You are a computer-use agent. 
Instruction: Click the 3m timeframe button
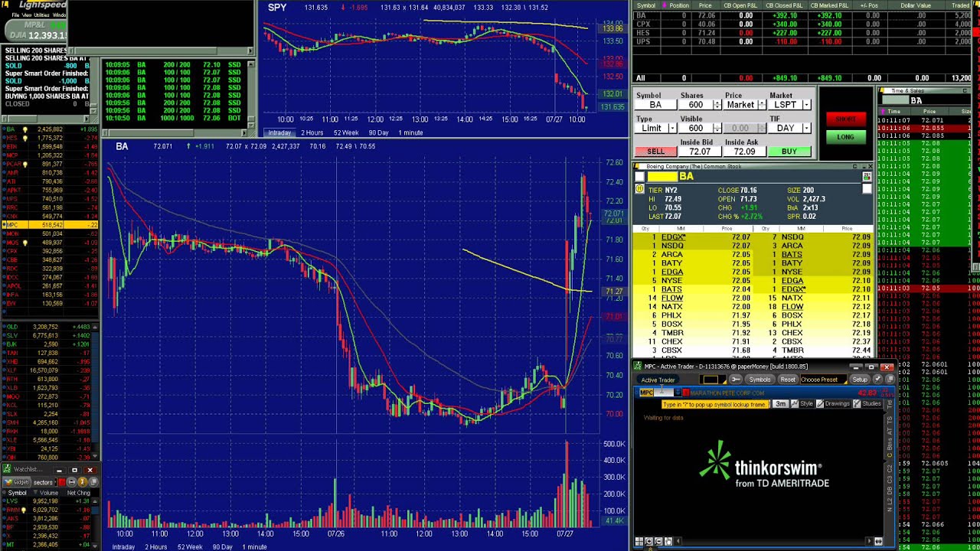point(780,403)
